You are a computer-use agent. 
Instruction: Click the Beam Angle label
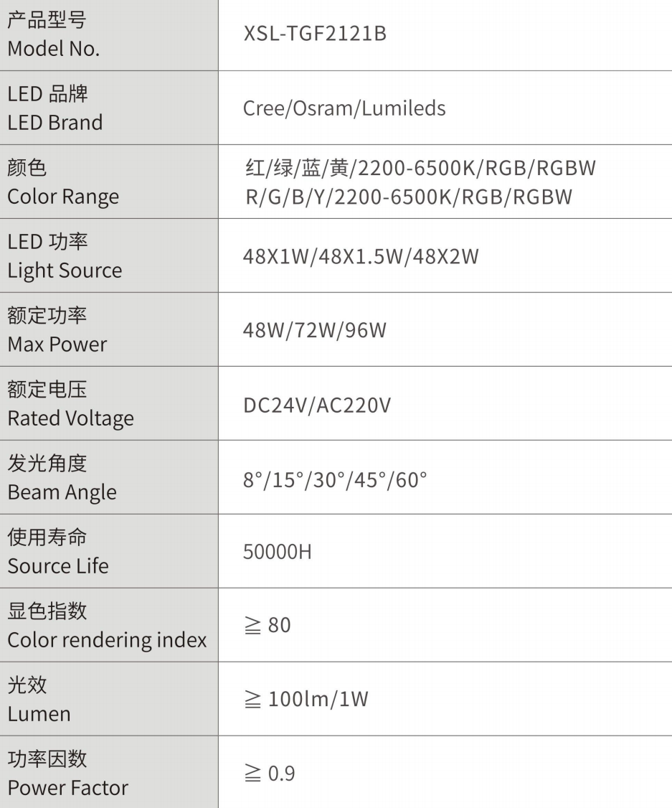62,492
